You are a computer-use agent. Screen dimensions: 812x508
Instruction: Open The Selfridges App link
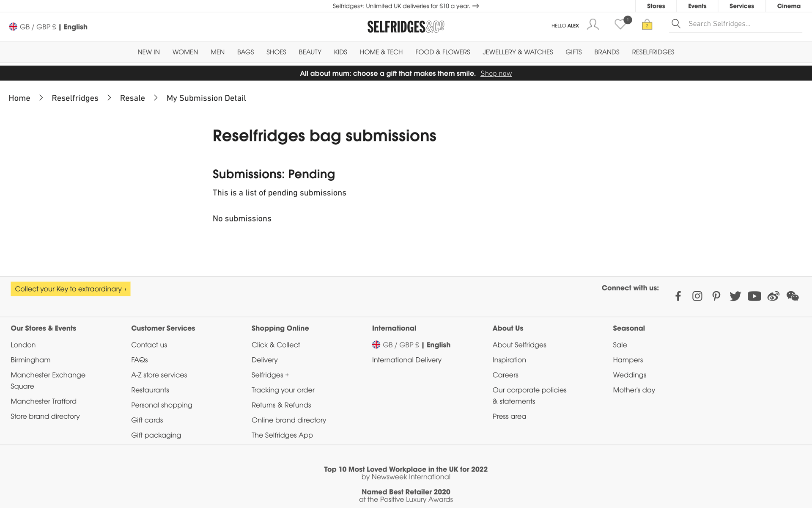[282, 435]
